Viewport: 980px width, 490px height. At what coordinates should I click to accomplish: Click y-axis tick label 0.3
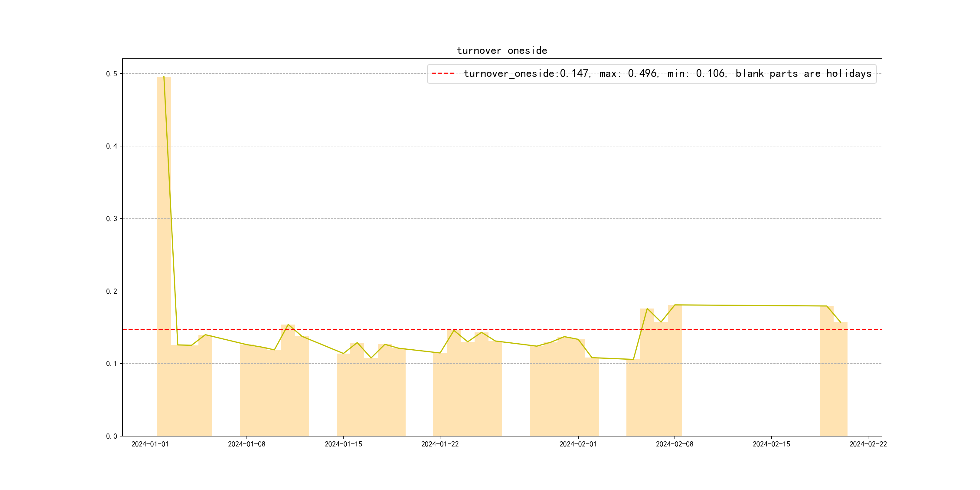pos(112,219)
